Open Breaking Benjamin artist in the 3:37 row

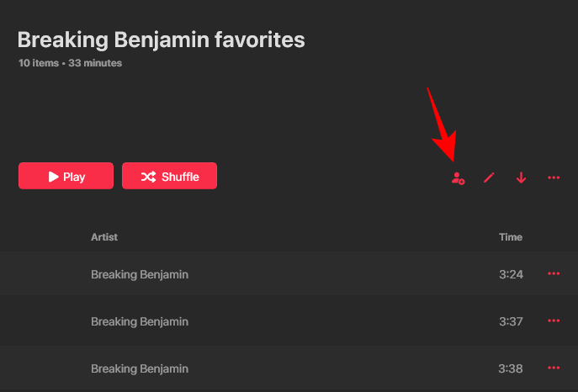[x=140, y=321]
